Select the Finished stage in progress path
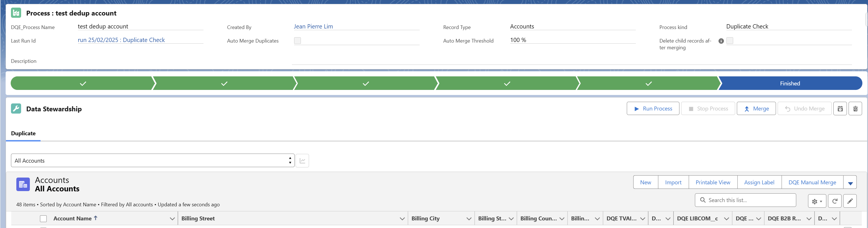 tap(790, 83)
